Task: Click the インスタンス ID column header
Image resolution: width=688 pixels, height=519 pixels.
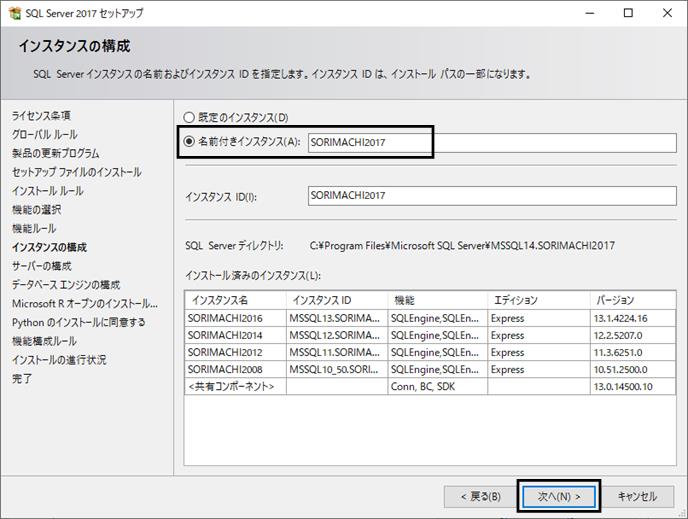Action: click(337, 300)
